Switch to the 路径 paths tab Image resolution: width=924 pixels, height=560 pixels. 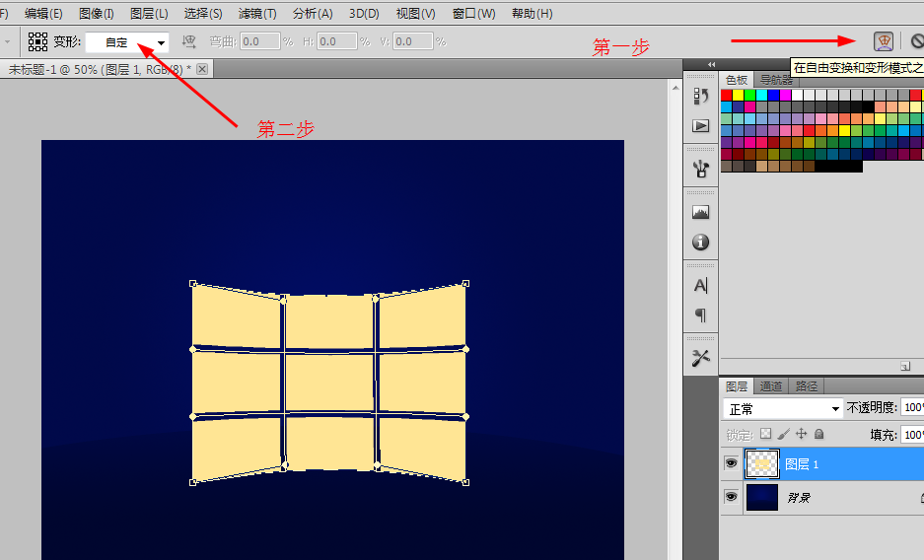[806, 386]
